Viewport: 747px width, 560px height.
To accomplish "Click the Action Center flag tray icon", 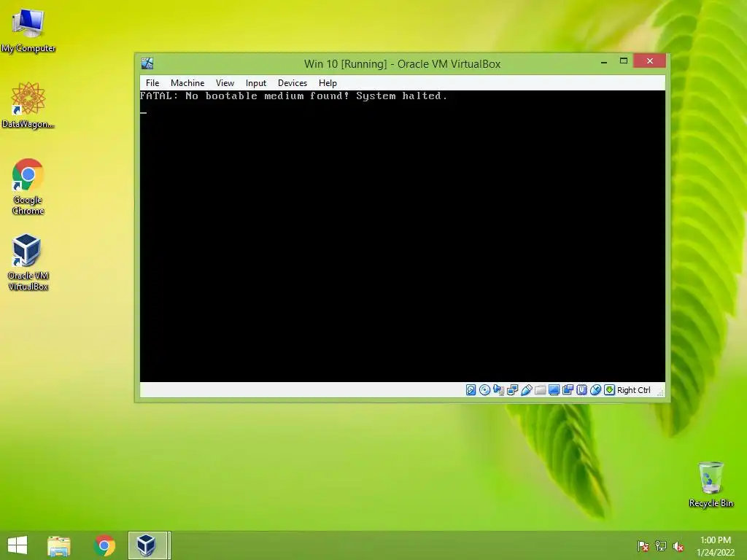I will (x=643, y=546).
